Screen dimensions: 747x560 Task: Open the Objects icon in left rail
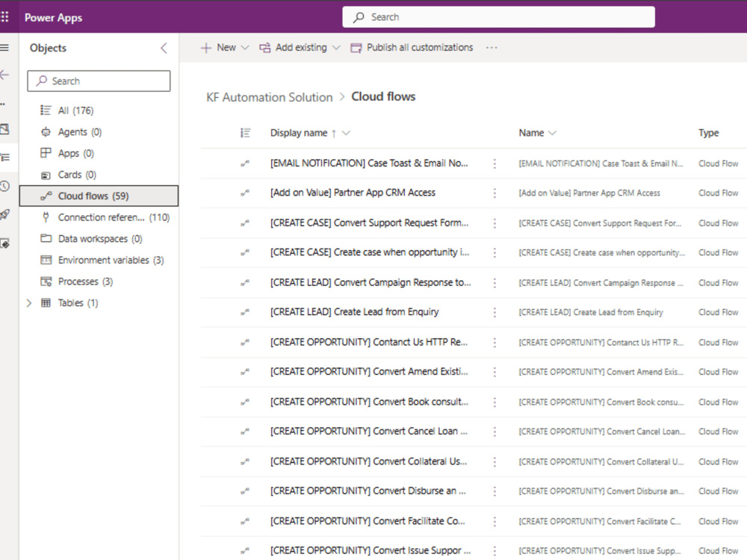tap(5, 157)
